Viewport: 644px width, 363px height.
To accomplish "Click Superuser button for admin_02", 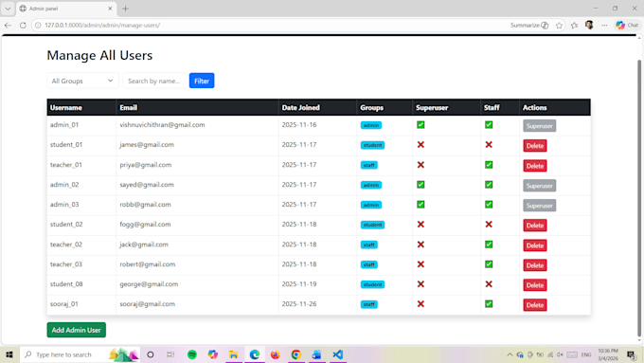I will point(539,186).
